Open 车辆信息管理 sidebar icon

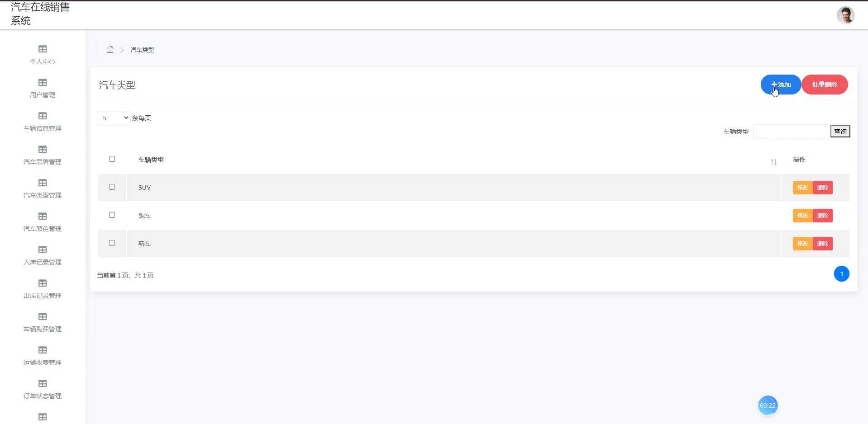click(43, 116)
